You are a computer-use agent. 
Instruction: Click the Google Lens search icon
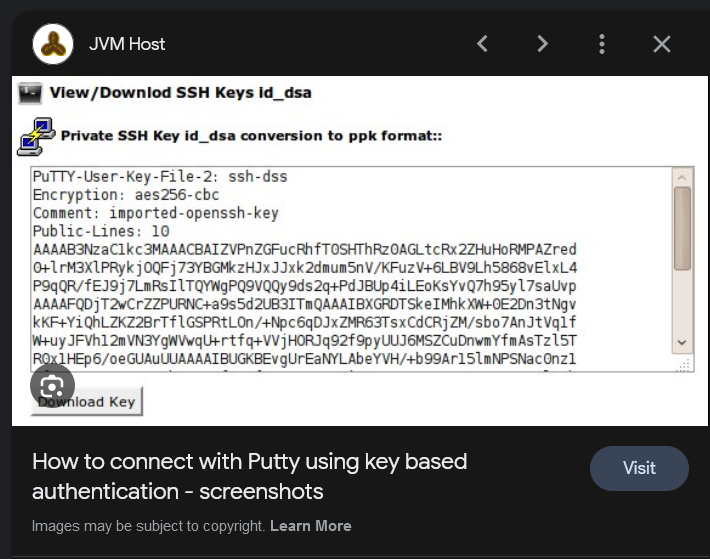(53, 386)
